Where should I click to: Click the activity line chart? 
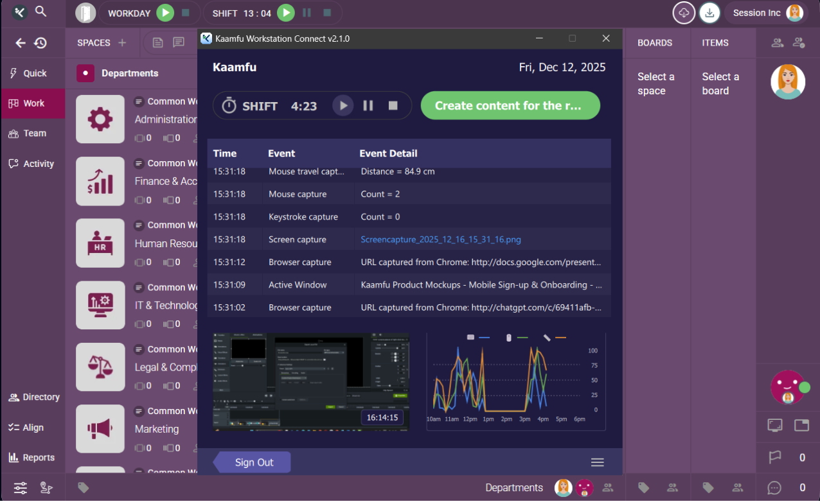[x=516, y=381]
